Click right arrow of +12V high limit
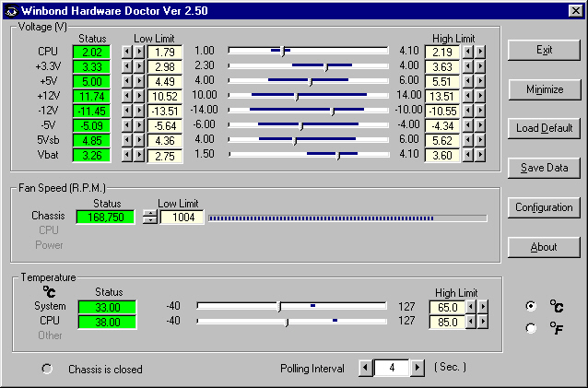This screenshot has height=388, width=588. coord(479,96)
